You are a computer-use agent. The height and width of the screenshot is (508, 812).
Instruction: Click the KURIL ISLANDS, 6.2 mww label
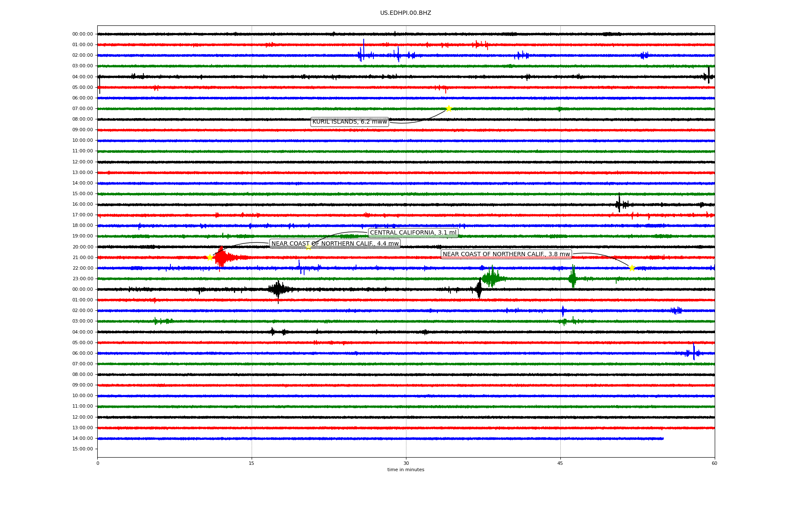point(349,122)
